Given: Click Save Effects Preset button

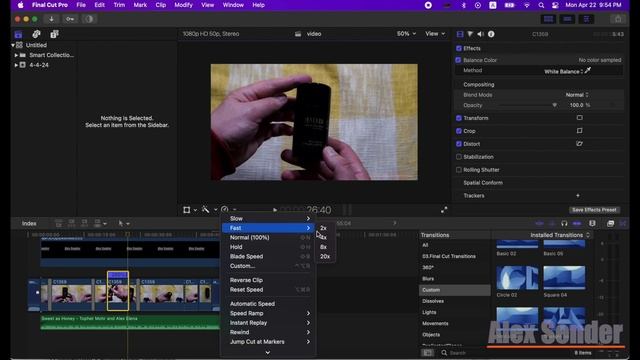Looking at the screenshot, I should (594, 210).
